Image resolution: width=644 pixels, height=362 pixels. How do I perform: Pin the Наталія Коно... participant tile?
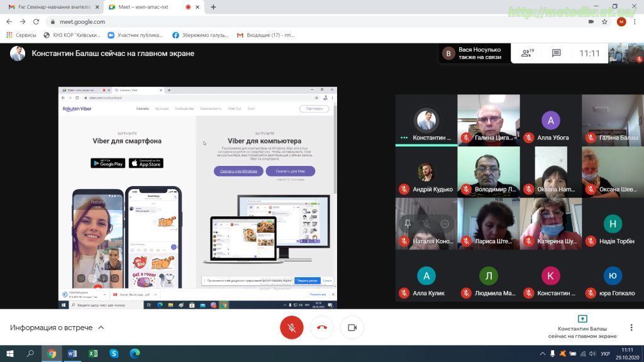[408, 224]
